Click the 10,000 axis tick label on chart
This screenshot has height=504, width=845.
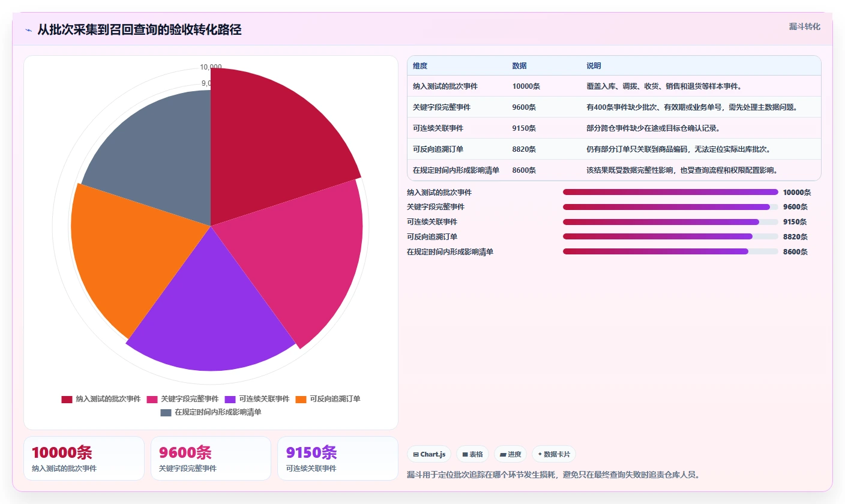click(211, 67)
